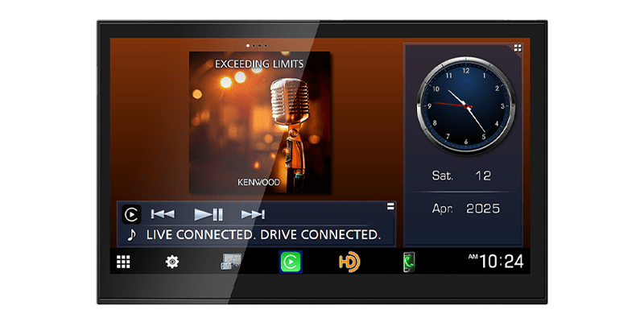Skip to the previous track
This screenshot has width=644, height=322.
coord(163,214)
